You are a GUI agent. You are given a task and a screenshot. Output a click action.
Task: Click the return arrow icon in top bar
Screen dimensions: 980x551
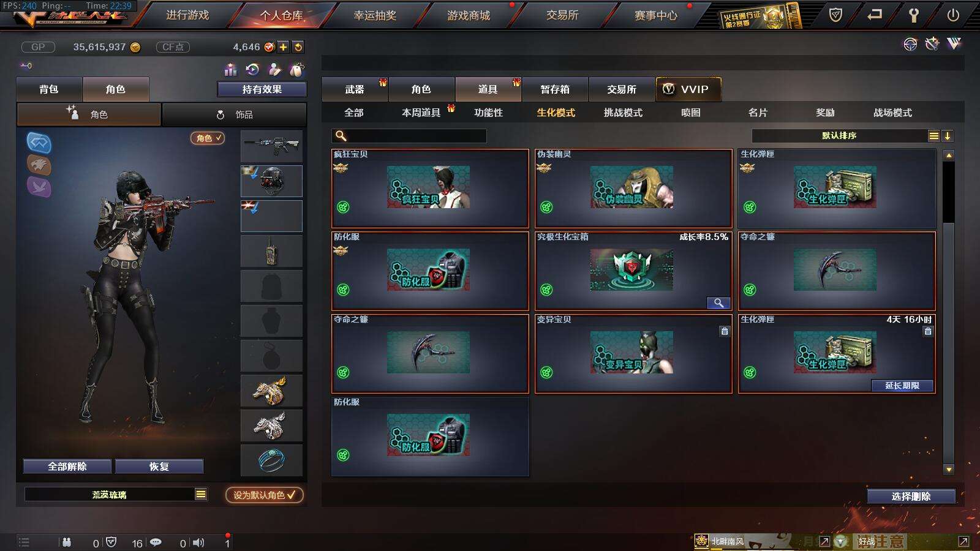click(x=875, y=15)
